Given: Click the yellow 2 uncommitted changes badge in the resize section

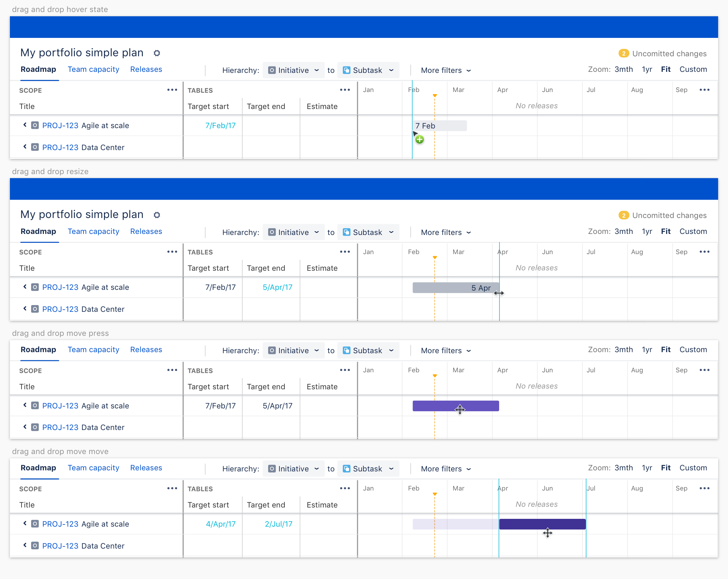Looking at the screenshot, I should click(x=623, y=215).
